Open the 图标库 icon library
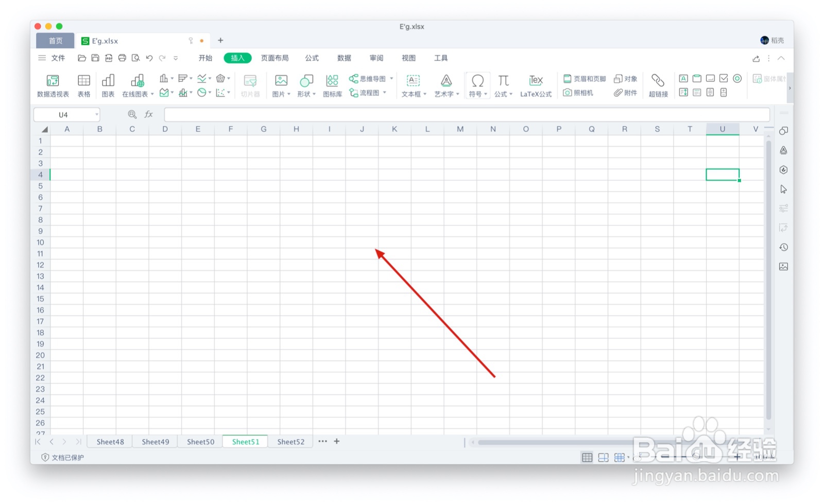The width and height of the screenshot is (824, 504). [x=332, y=85]
